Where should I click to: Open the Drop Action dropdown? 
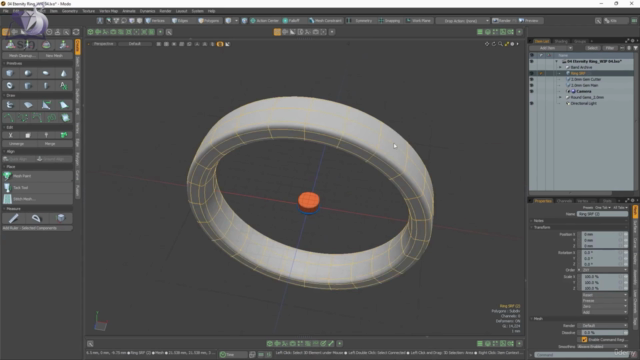pos(463,20)
